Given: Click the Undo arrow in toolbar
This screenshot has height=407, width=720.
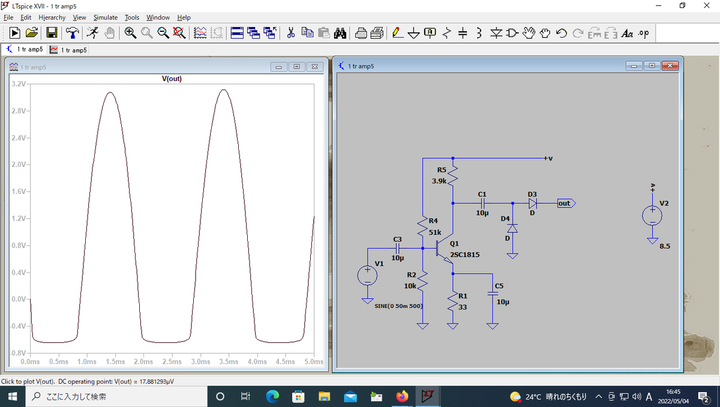Looking at the screenshot, I should pos(562,33).
